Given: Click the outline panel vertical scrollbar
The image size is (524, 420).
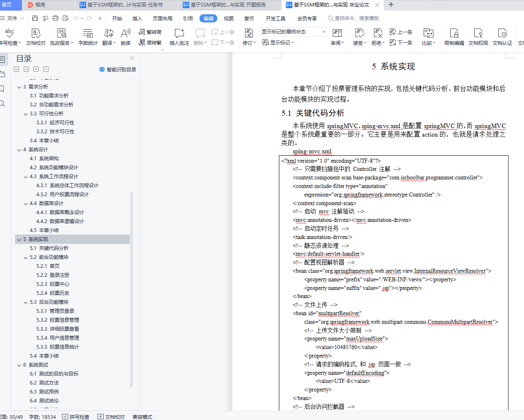Looking at the screenshot, I should point(131,289).
